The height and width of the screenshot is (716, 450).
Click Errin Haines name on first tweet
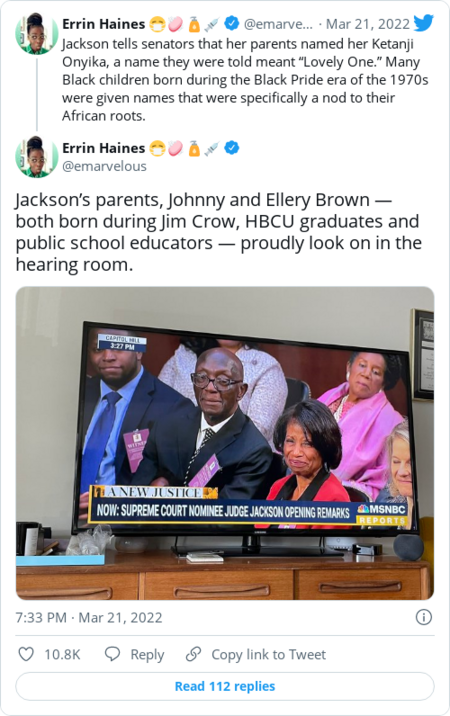pos(103,24)
